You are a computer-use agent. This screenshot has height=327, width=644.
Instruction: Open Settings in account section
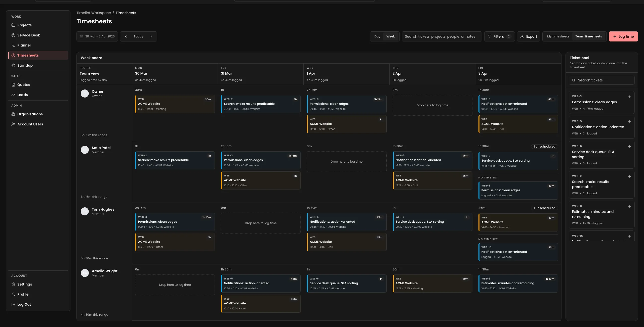tap(38, 284)
